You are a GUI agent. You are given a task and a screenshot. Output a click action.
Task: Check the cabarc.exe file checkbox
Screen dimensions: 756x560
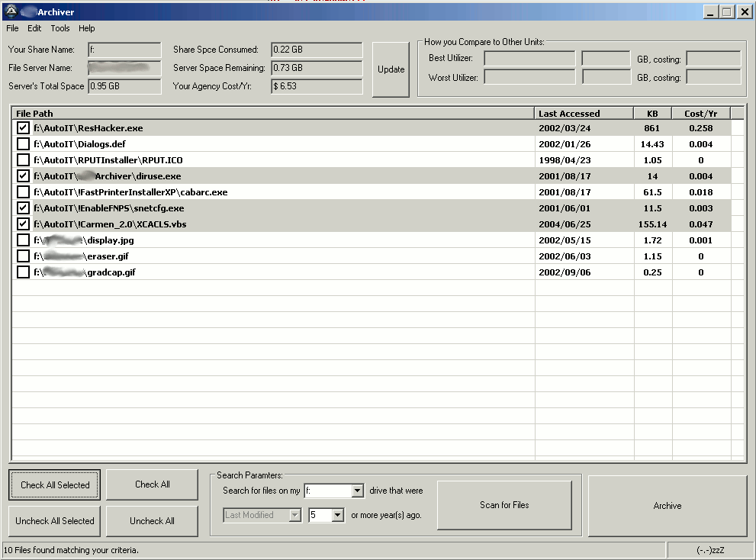pos(23,192)
